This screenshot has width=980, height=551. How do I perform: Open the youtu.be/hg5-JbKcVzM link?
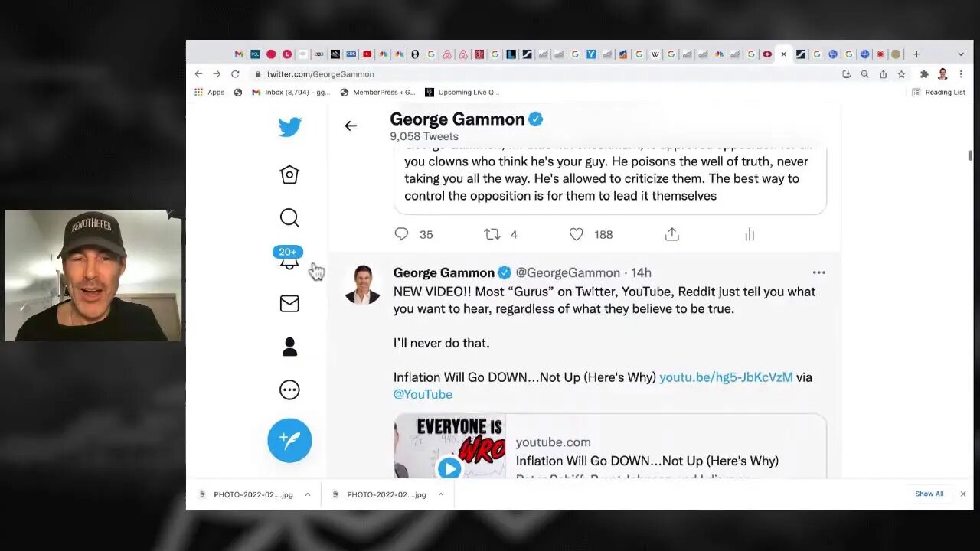726,377
